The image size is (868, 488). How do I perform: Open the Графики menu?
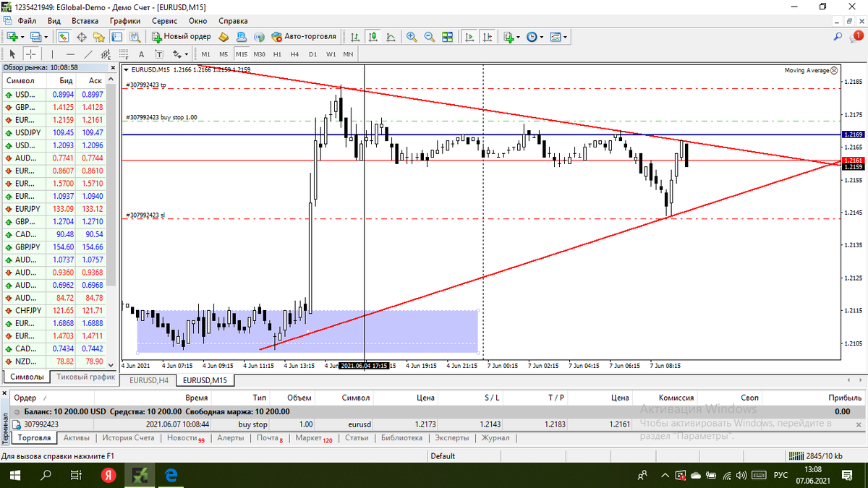click(125, 21)
